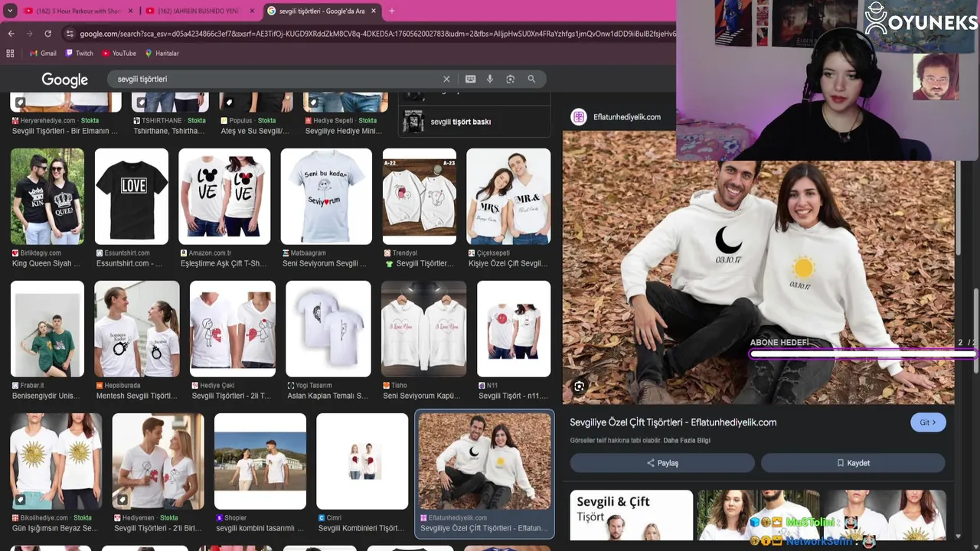Open the Hediye Çeki couple shirts thumbnail

tap(233, 329)
